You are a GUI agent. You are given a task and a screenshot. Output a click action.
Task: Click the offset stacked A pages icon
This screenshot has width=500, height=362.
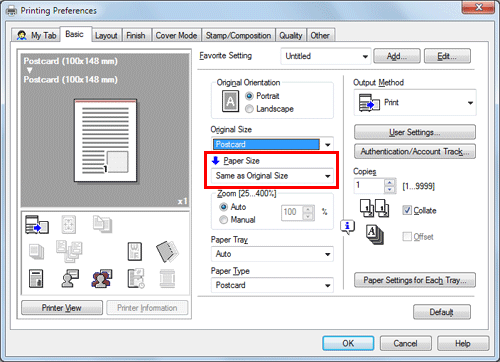click(x=375, y=235)
